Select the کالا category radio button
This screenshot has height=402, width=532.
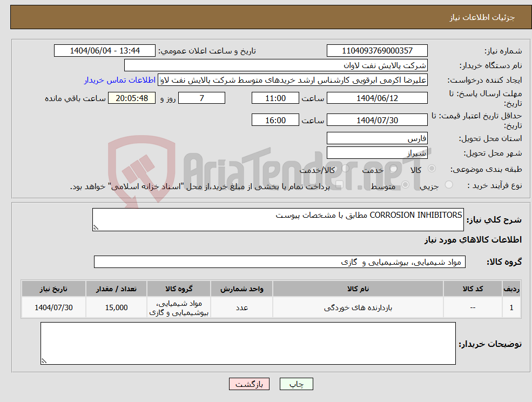click(433, 167)
